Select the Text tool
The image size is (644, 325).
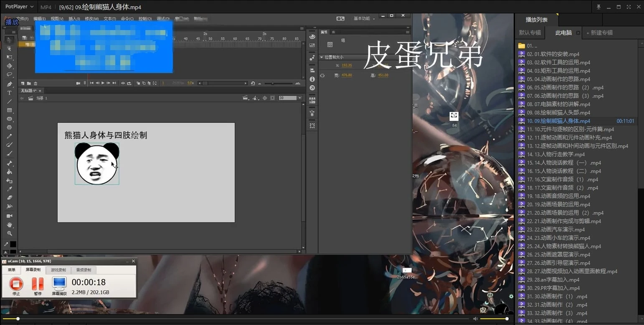pyautogui.click(x=10, y=93)
